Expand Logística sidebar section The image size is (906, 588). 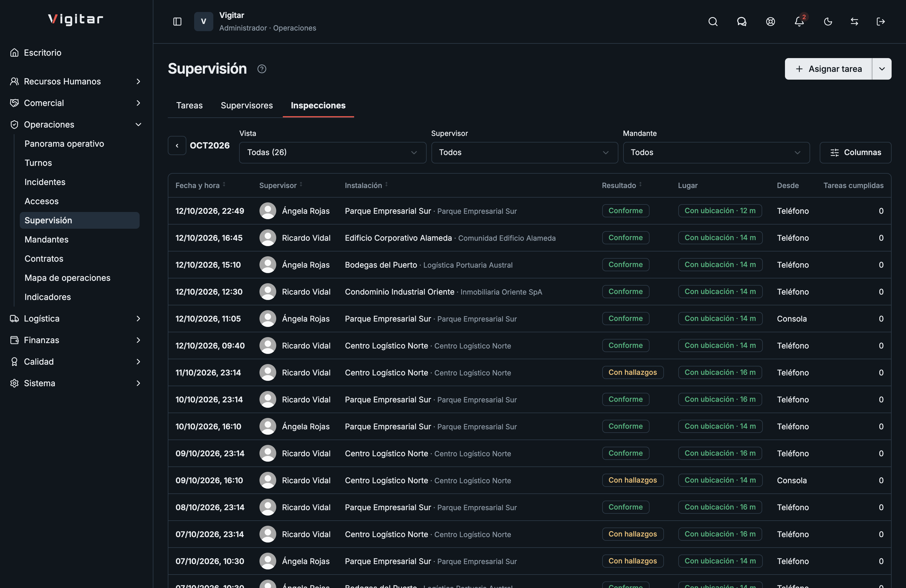coord(76,318)
